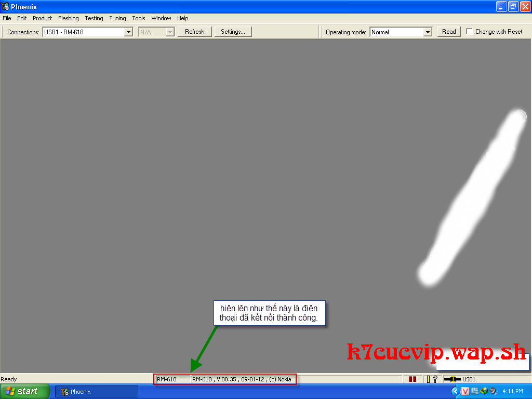Open the Flashing menu
This screenshot has width=532, height=399.
(x=68, y=18)
